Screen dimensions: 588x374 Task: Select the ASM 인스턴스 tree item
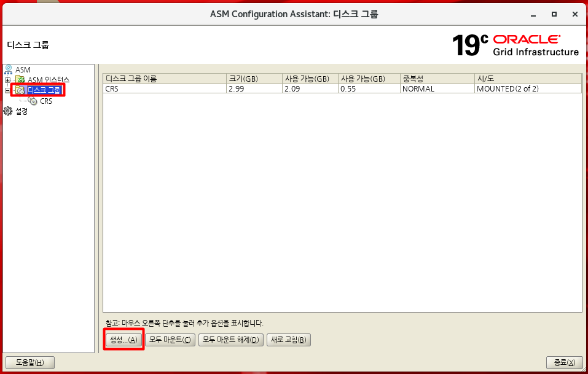(49, 80)
